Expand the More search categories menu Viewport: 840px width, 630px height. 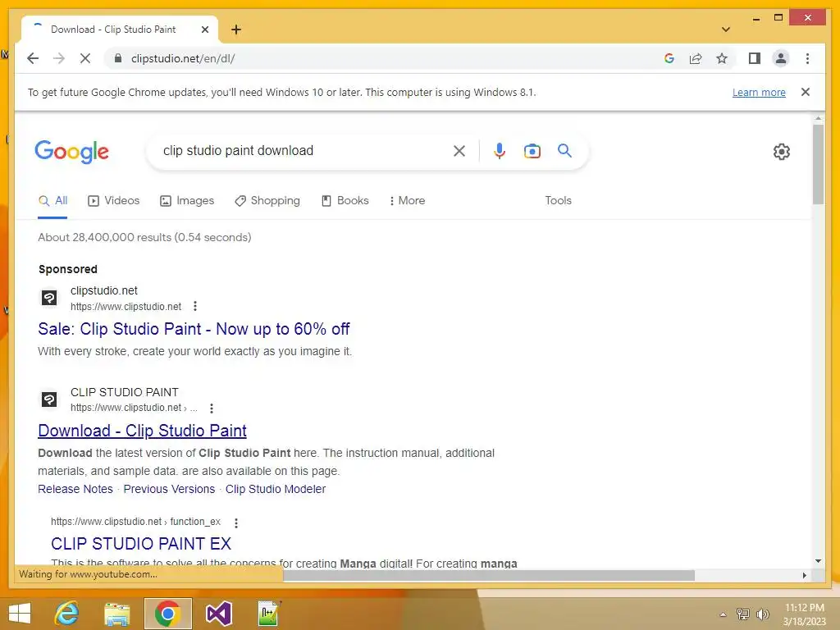click(x=407, y=201)
